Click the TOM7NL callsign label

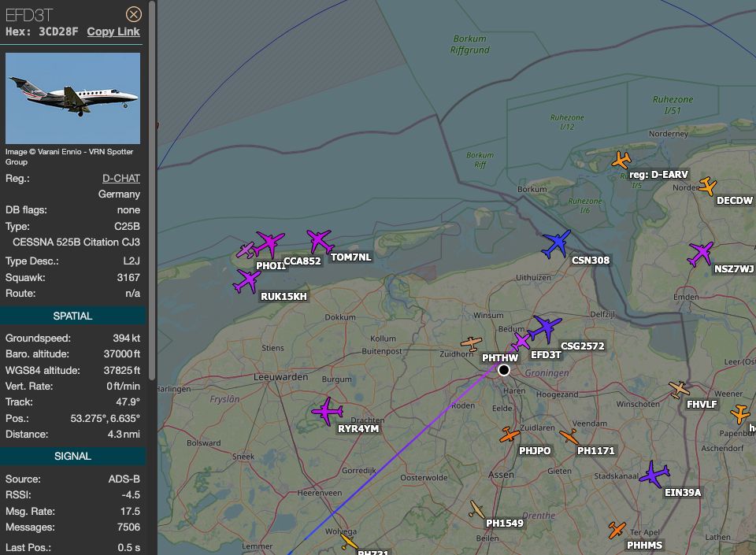click(x=351, y=257)
